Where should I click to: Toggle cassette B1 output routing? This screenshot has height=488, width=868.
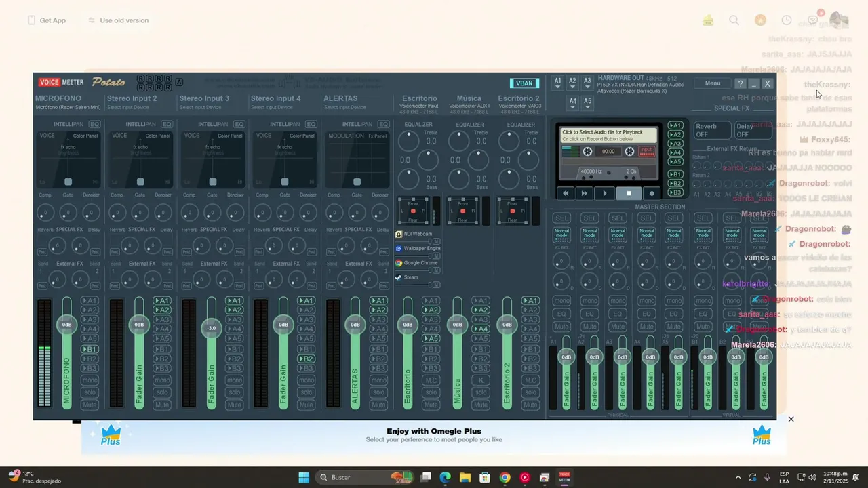click(x=675, y=175)
